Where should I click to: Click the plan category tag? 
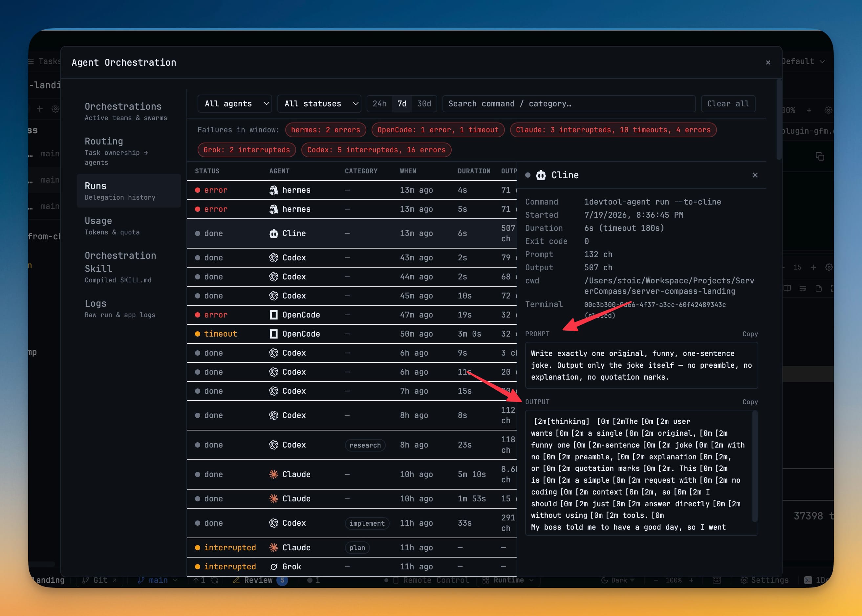pos(357,547)
